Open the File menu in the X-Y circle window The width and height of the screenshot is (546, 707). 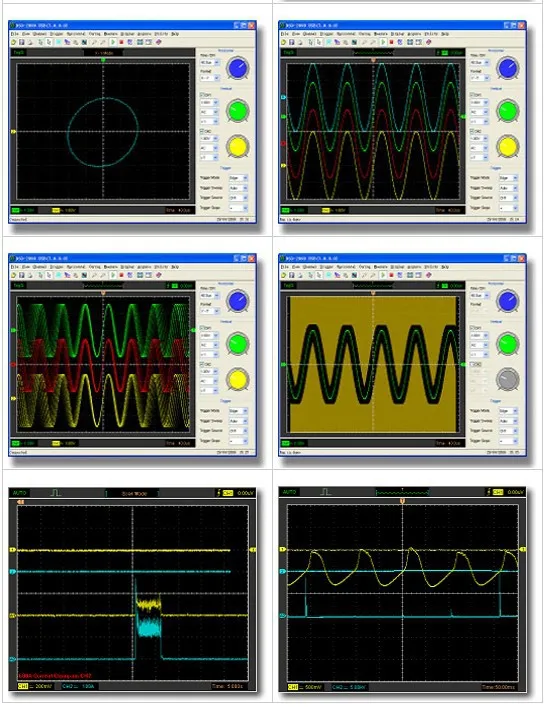14,34
